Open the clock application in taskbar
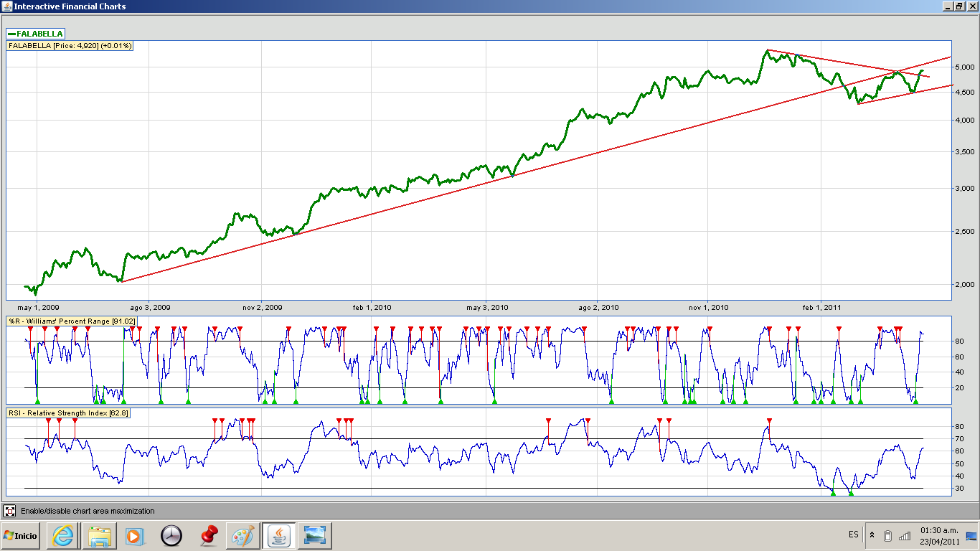 (x=171, y=535)
